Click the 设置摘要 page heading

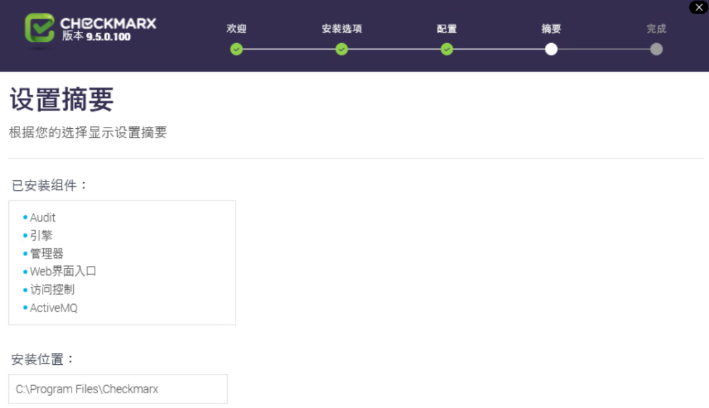coord(61,100)
